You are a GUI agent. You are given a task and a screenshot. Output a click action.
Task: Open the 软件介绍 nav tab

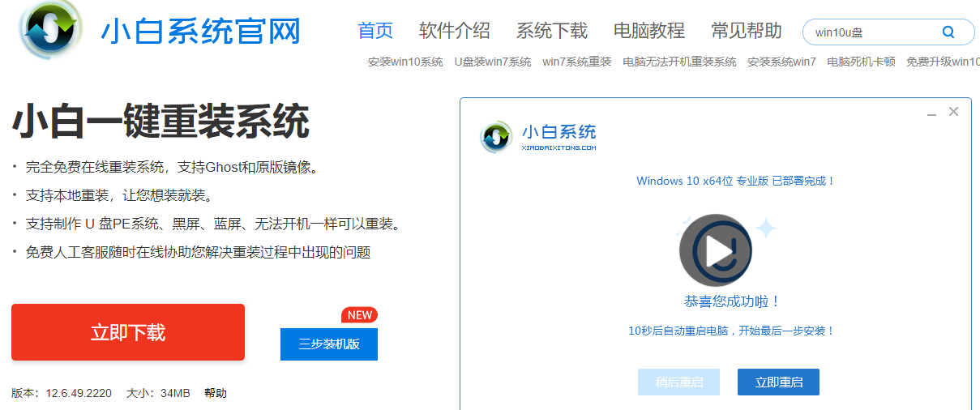[455, 31]
